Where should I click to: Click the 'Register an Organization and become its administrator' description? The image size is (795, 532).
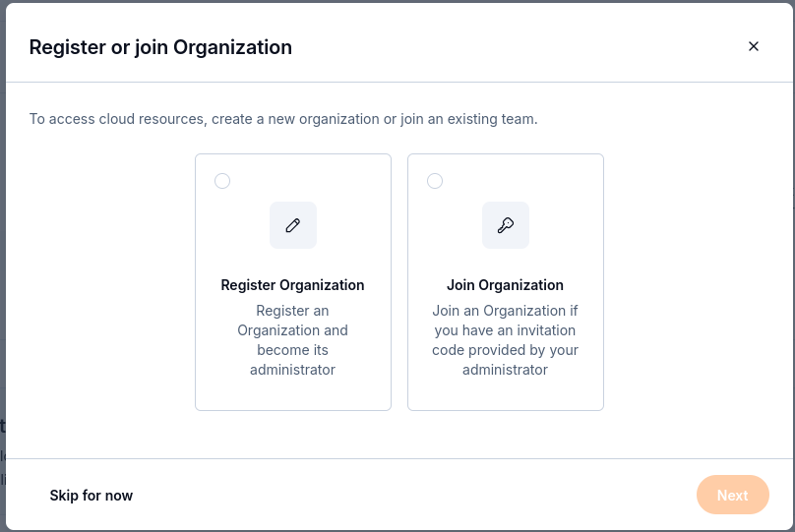click(292, 340)
